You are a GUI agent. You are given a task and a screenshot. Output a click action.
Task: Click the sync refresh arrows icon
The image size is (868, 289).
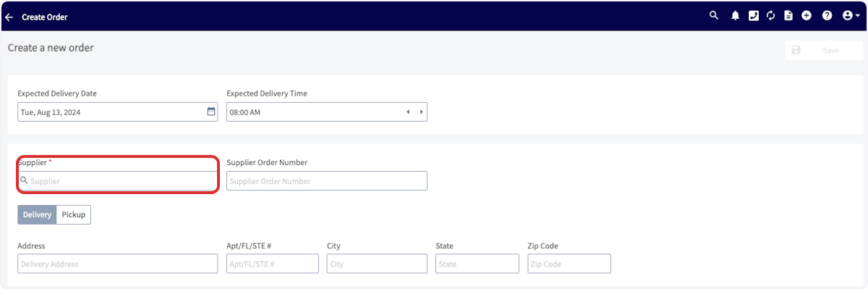click(x=771, y=15)
